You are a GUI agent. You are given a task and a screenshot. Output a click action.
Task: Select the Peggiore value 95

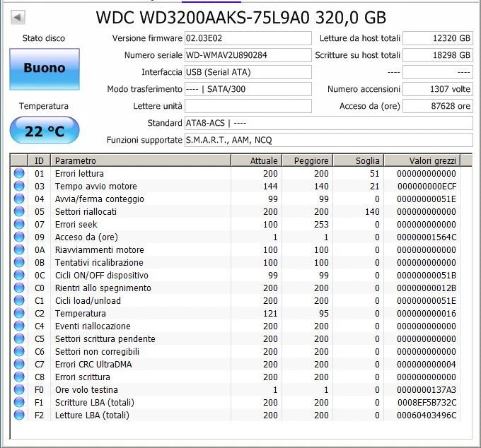coord(324,313)
